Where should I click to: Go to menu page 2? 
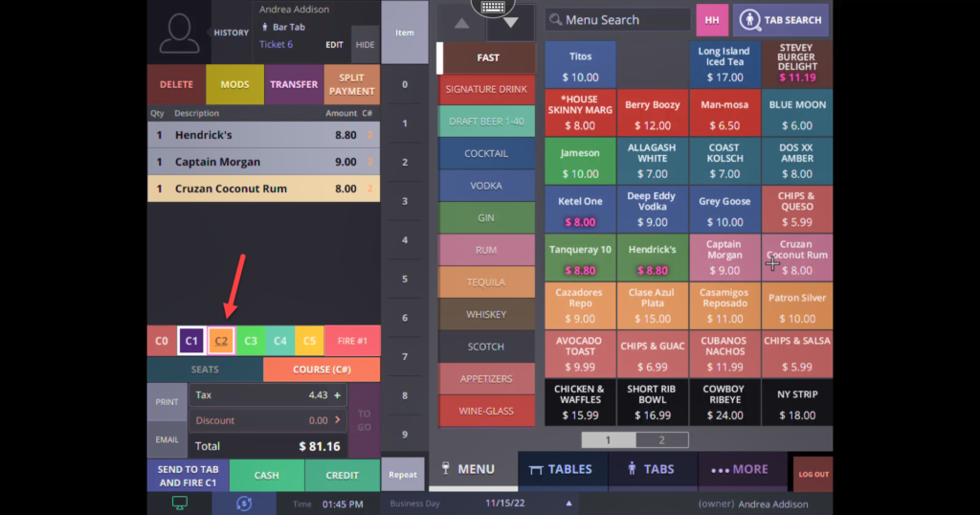pyautogui.click(x=661, y=440)
